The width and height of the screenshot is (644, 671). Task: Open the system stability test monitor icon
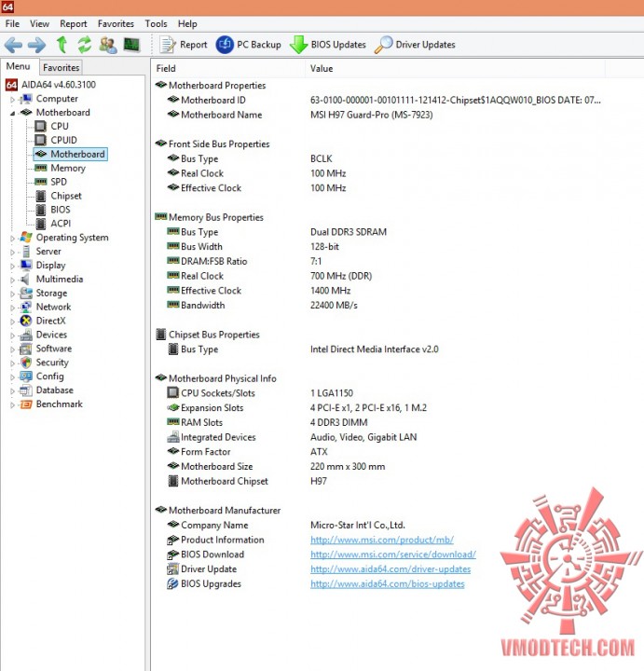point(131,45)
